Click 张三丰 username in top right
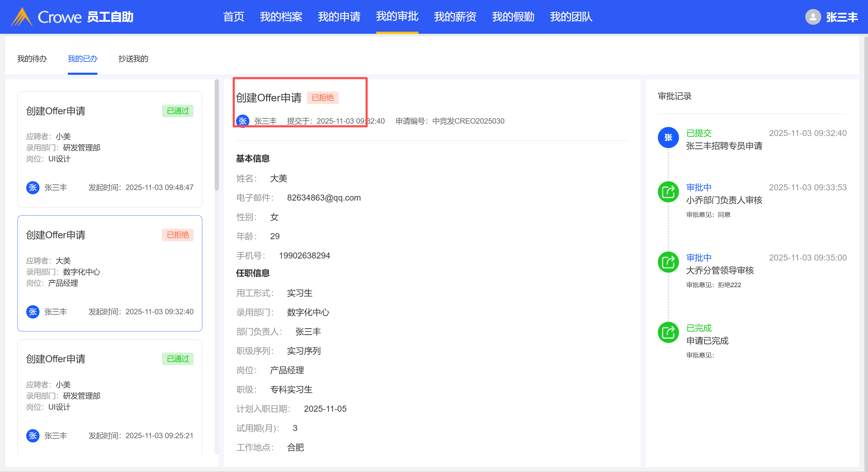The height and width of the screenshot is (472, 868). coord(841,17)
